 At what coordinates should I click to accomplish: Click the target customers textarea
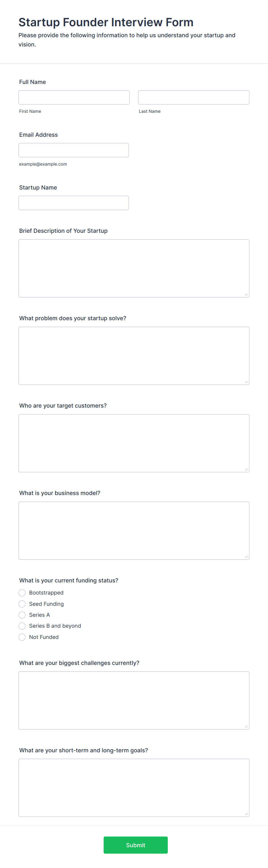pos(134,443)
